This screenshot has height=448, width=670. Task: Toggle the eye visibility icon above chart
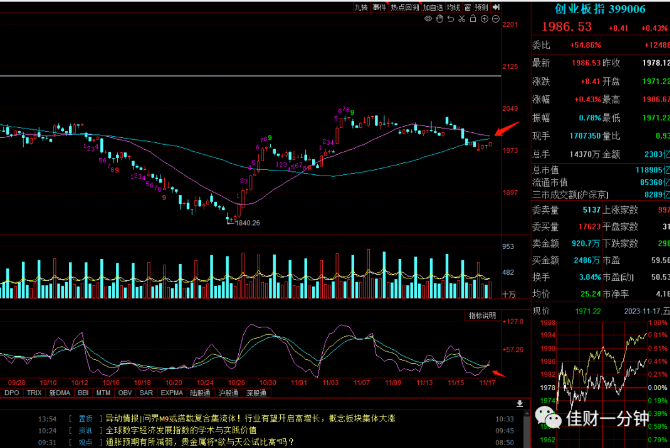pyautogui.click(x=428, y=19)
